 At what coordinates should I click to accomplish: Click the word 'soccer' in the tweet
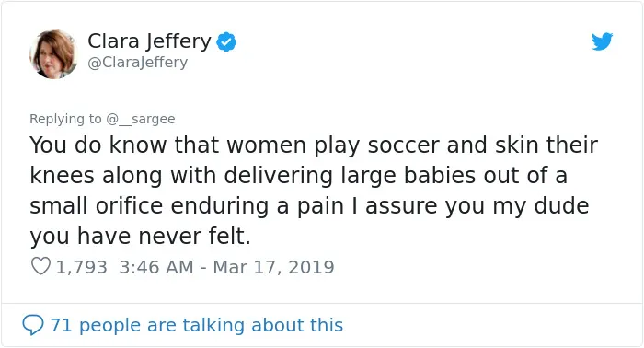(403, 145)
